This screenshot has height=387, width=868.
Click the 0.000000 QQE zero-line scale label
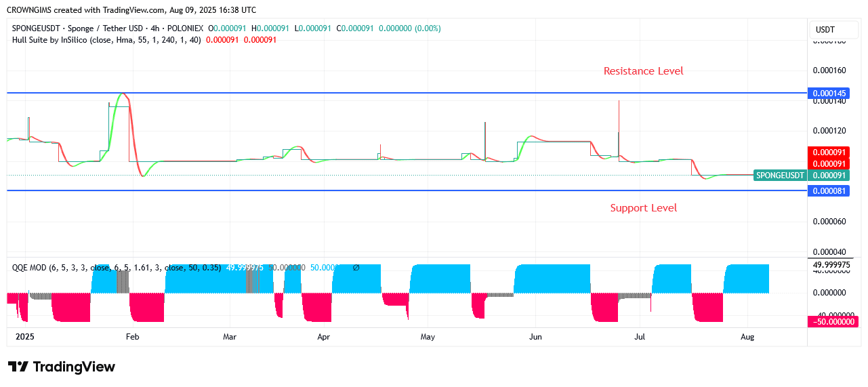point(829,293)
